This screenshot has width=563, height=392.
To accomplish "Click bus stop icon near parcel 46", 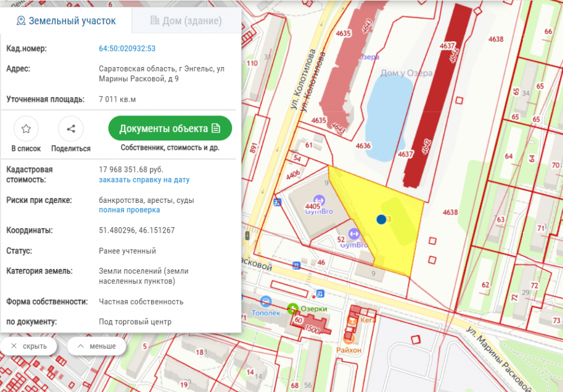I will pos(296,266).
